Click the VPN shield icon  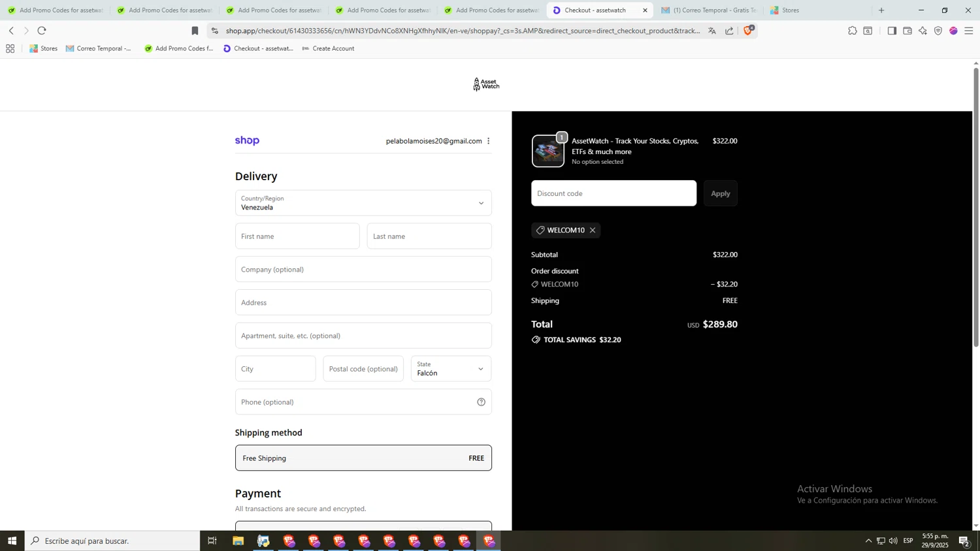point(938,31)
